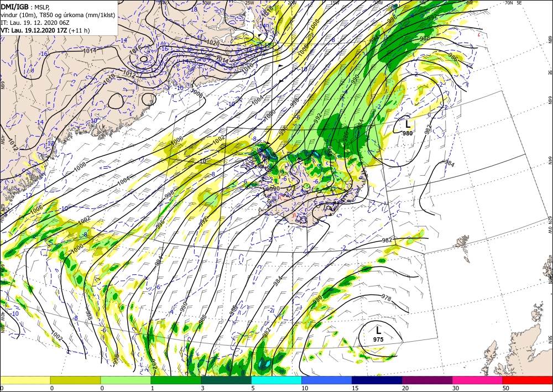Click the legend value "30"

coord(456,388)
